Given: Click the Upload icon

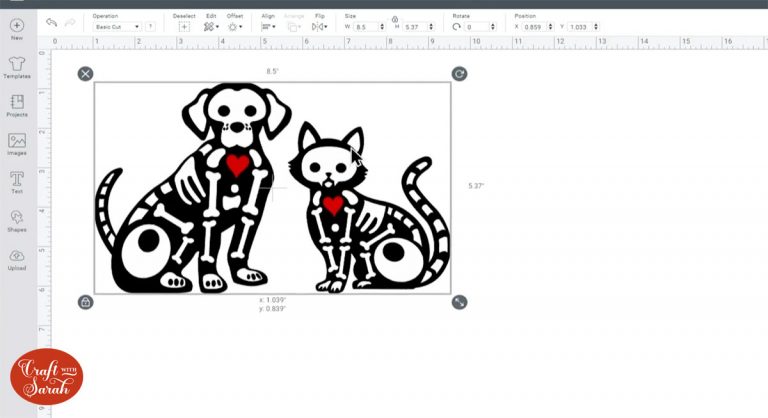Looking at the screenshot, I should [x=17, y=258].
